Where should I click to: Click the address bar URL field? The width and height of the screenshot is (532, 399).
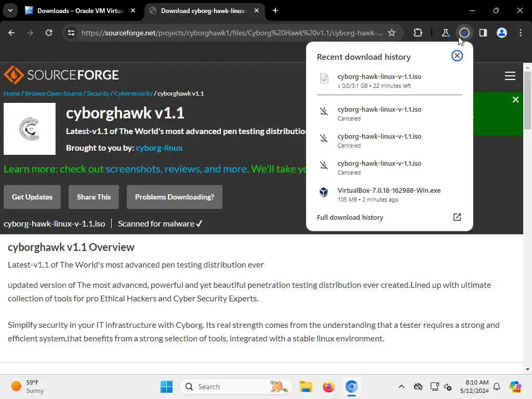232,33
